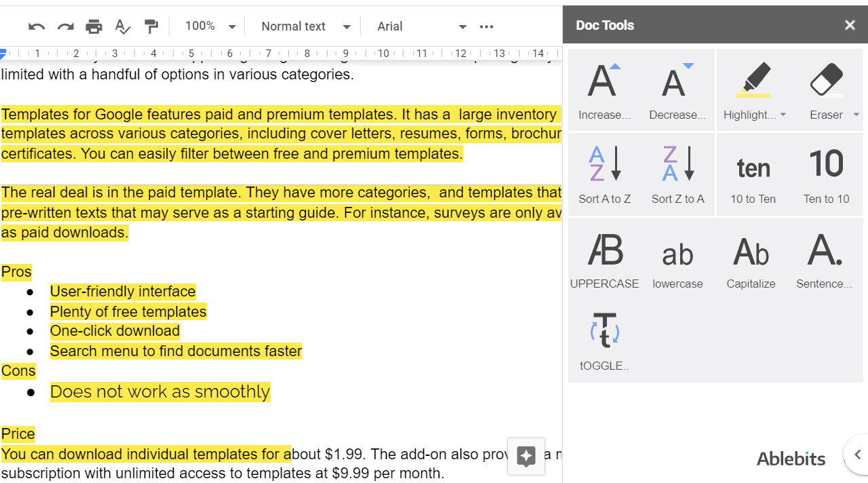Screen dimensions: 868x483
Task: Open the Arial font dropdown
Action: pos(422,26)
